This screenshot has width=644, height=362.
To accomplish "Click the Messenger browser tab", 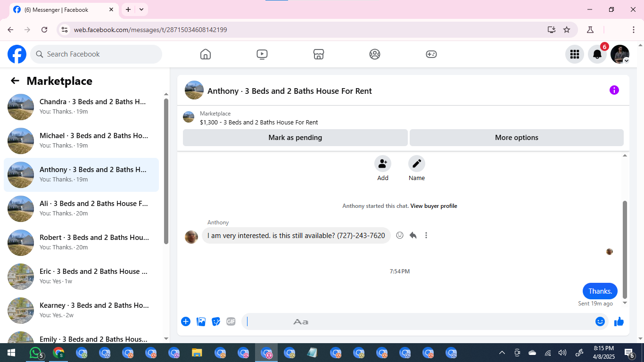I will click(64, 9).
